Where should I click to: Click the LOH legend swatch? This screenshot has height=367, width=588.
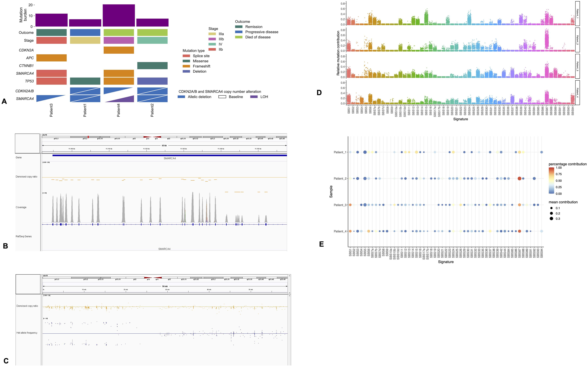click(254, 97)
